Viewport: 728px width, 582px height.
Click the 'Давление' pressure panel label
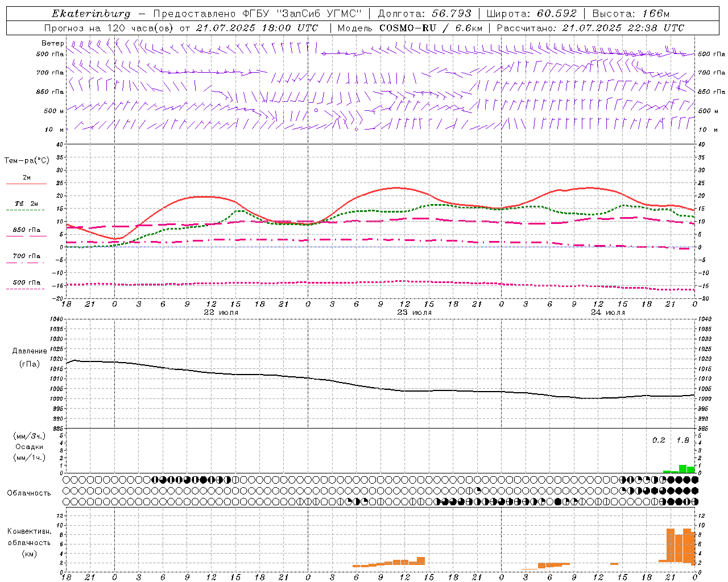coord(30,351)
